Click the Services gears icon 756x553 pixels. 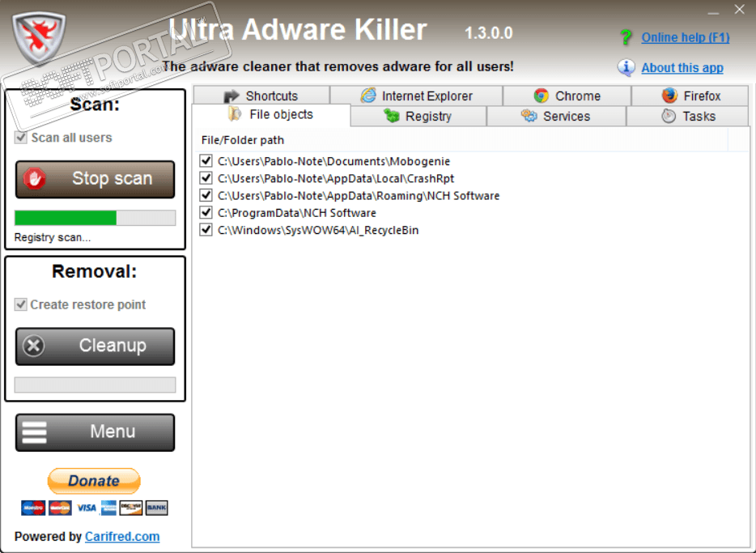pos(529,116)
